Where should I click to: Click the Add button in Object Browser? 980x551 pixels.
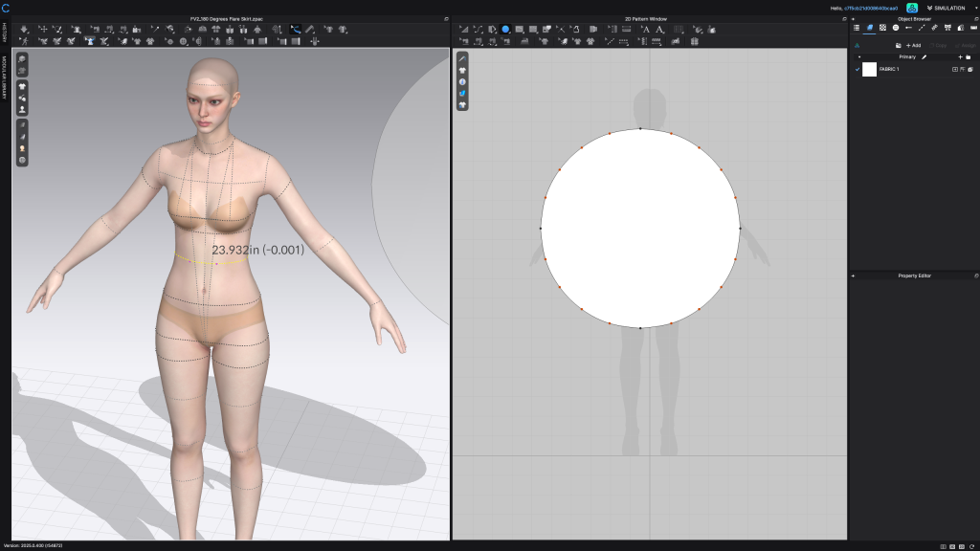tap(914, 46)
